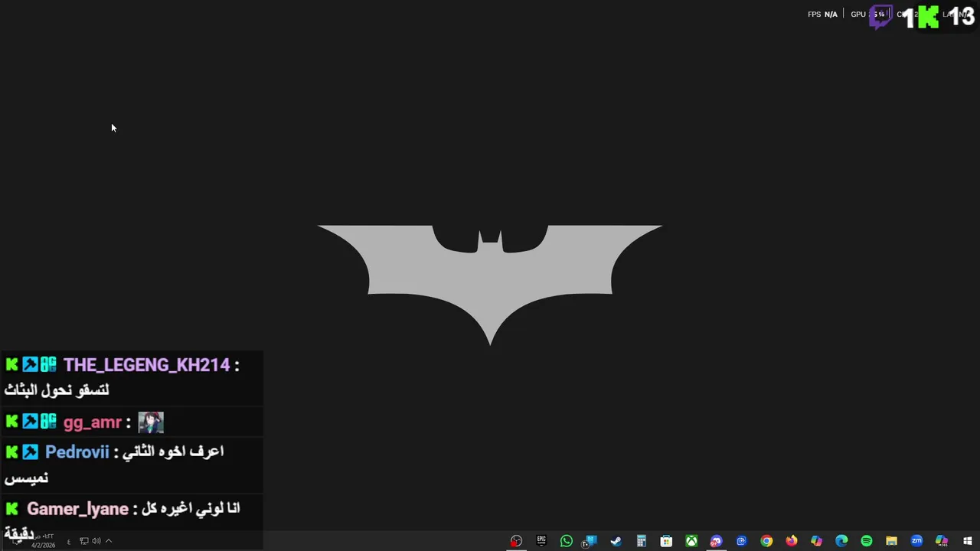Click the username Pedrovii in chat
The height and width of the screenshot is (551, 980).
[x=77, y=452]
